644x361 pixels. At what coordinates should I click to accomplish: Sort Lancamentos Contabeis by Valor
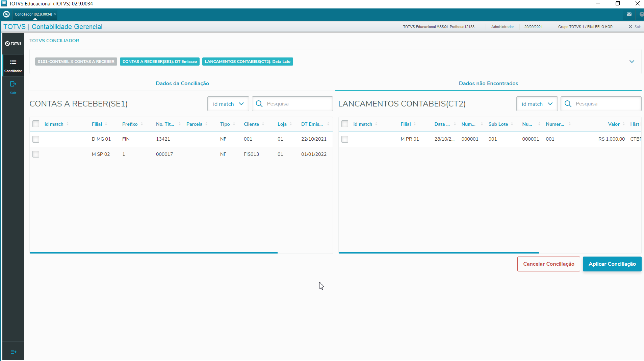624,124
